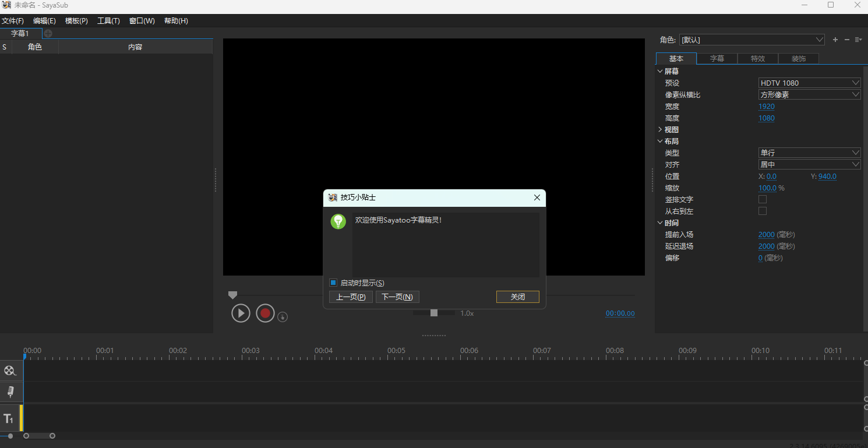The width and height of the screenshot is (868, 448).
Task: Toggle the 从右到左 checkbox
Action: (x=763, y=210)
